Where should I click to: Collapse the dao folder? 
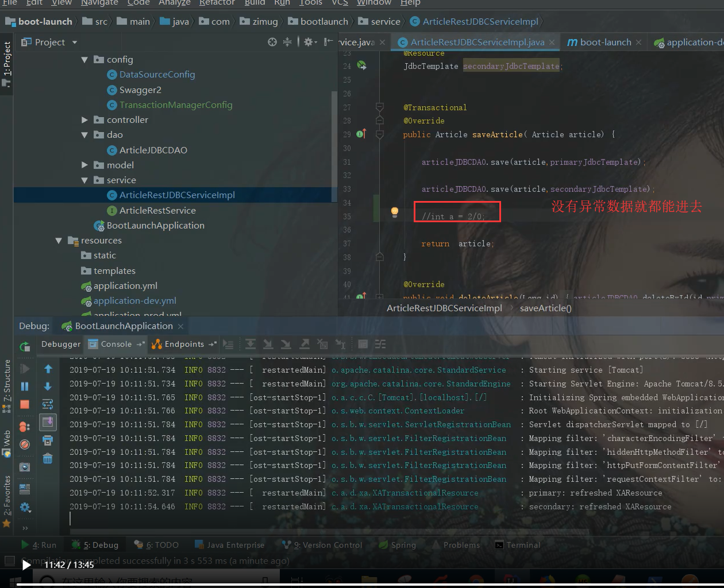(x=84, y=135)
